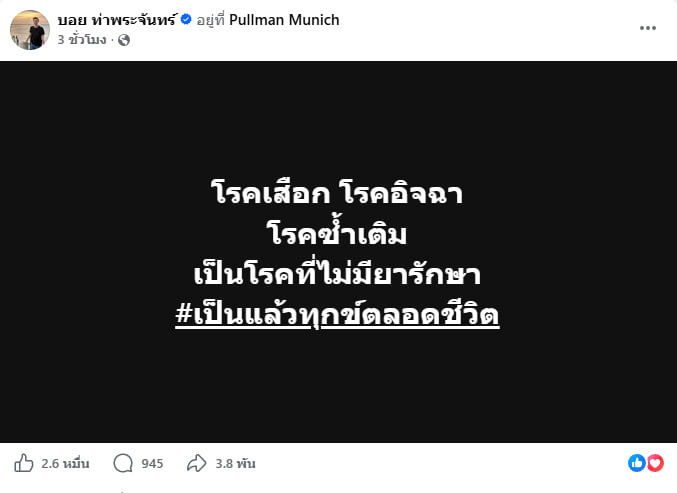Click the public globe audience icon
This screenshot has width=677, height=493.
tap(124, 41)
